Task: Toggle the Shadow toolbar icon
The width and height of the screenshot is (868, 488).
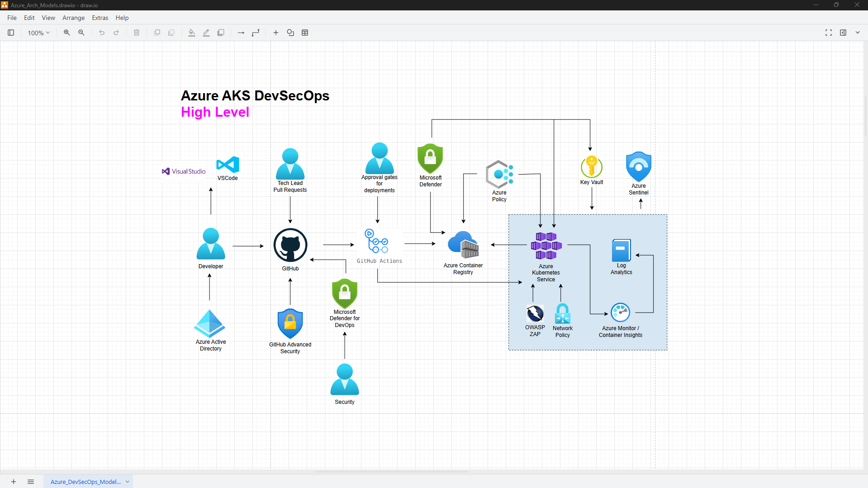Action: pyautogui.click(x=221, y=33)
